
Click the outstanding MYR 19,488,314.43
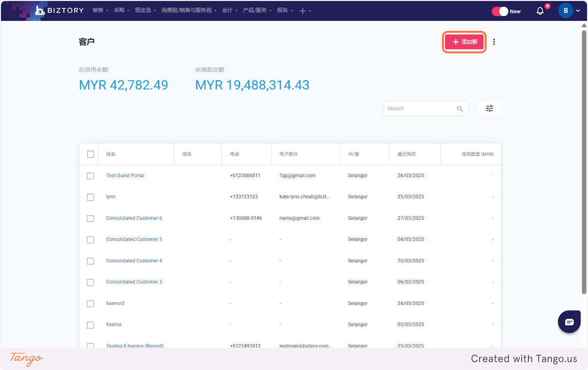coord(252,85)
